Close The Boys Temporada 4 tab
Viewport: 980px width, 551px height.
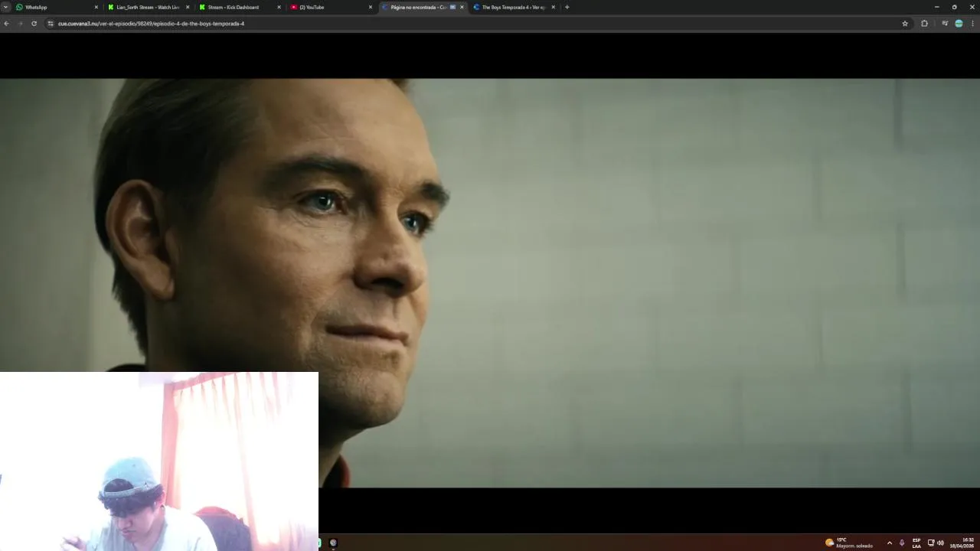pyautogui.click(x=553, y=7)
